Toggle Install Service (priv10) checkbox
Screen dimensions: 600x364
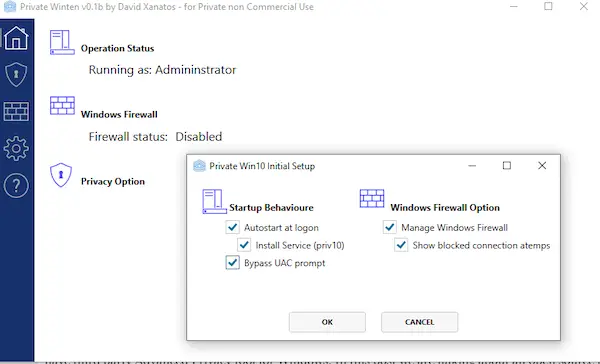(244, 245)
